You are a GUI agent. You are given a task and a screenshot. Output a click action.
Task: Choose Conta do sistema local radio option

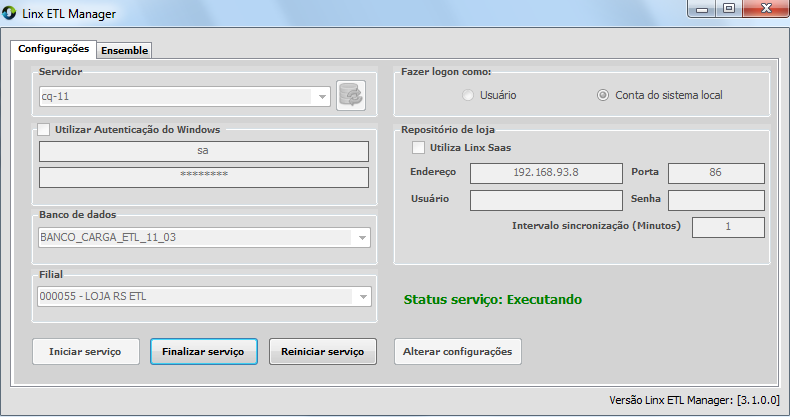click(x=603, y=95)
